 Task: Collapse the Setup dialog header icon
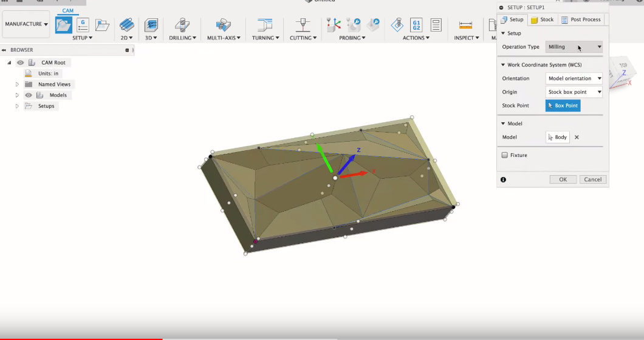pyautogui.click(x=501, y=7)
